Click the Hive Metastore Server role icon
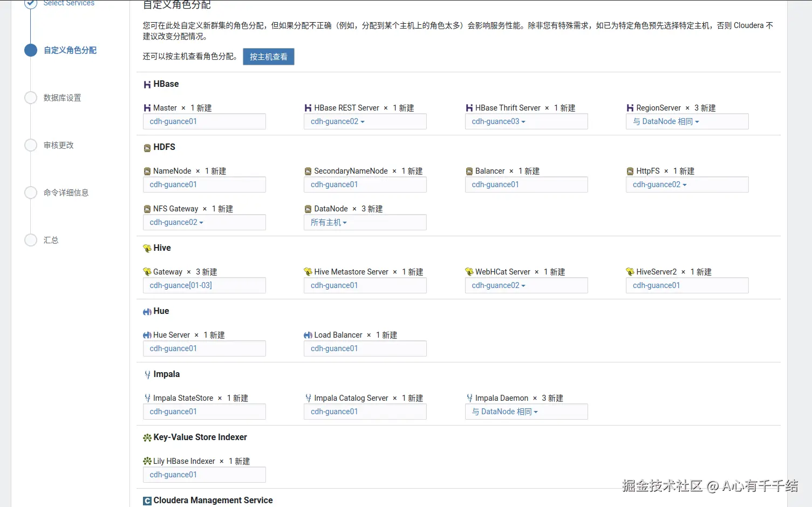The height and width of the screenshot is (507, 812). (308, 272)
